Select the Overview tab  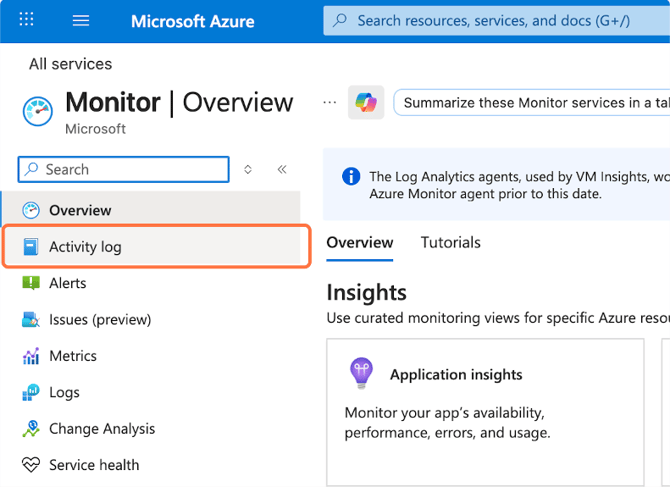[x=360, y=242]
